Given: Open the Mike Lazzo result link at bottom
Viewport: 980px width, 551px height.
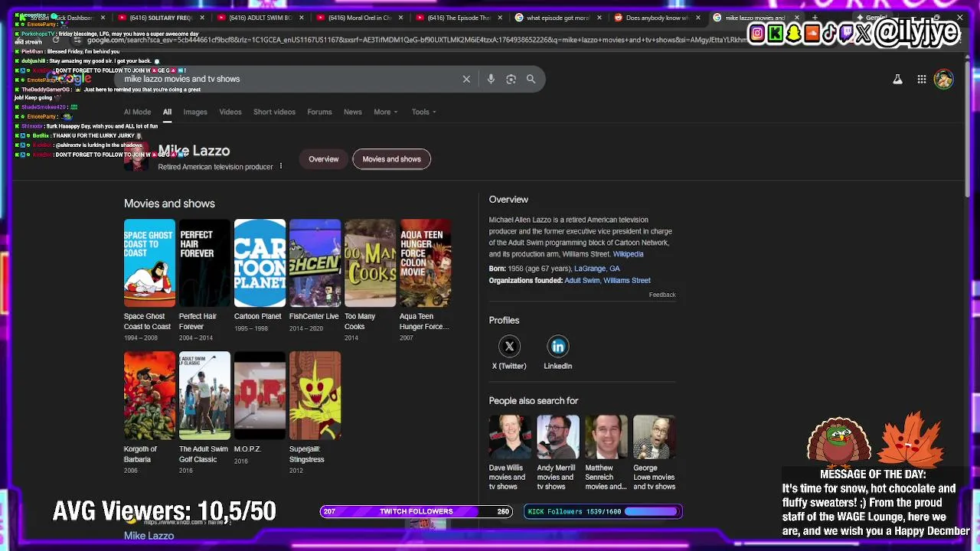Looking at the screenshot, I should coord(149,536).
